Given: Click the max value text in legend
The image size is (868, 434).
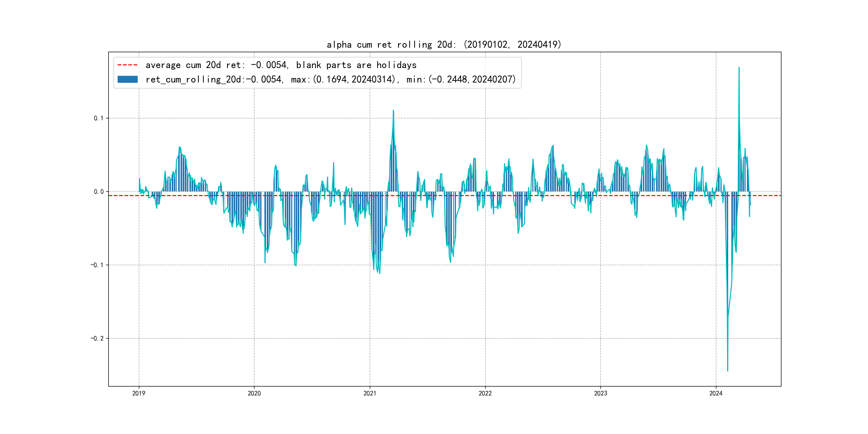Looking at the screenshot, I should (x=343, y=80).
